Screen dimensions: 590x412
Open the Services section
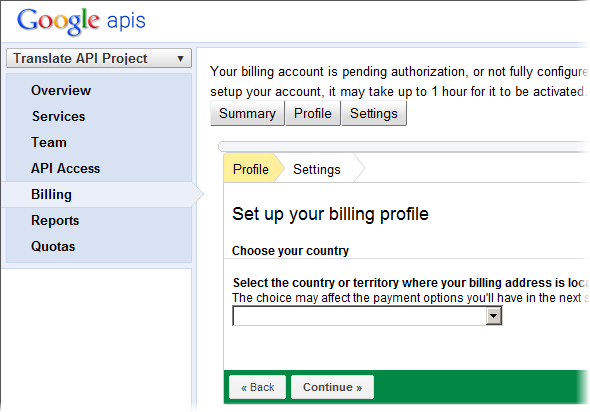58,116
